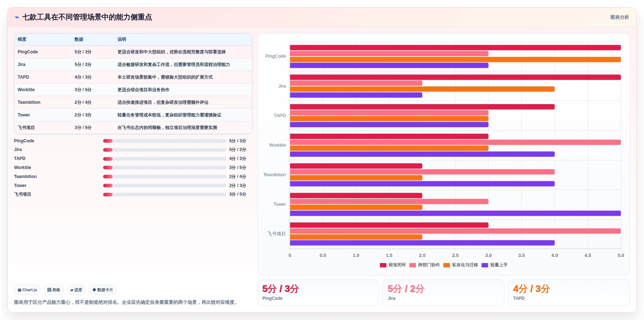Click Worktile's pink 跨部门协作 bar in chart
The image size is (644, 320).
coord(455,142)
